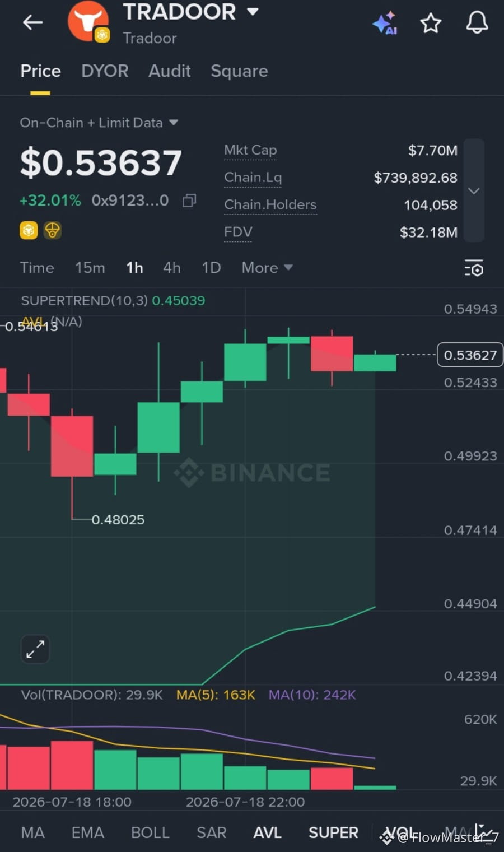
Task: Tap the FDV label
Action: (x=238, y=232)
